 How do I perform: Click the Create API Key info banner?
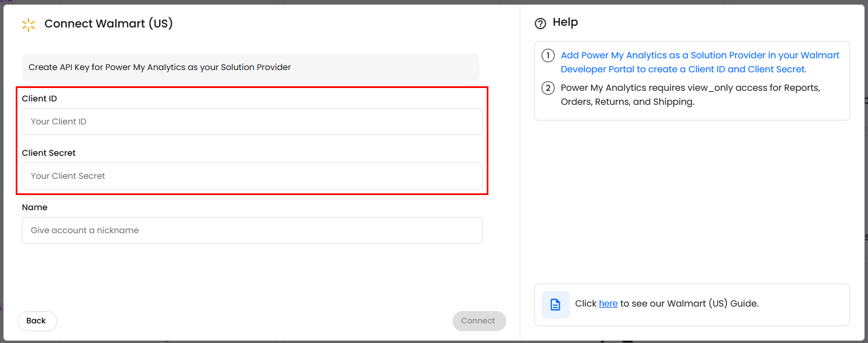pyautogui.click(x=250, y=67)
